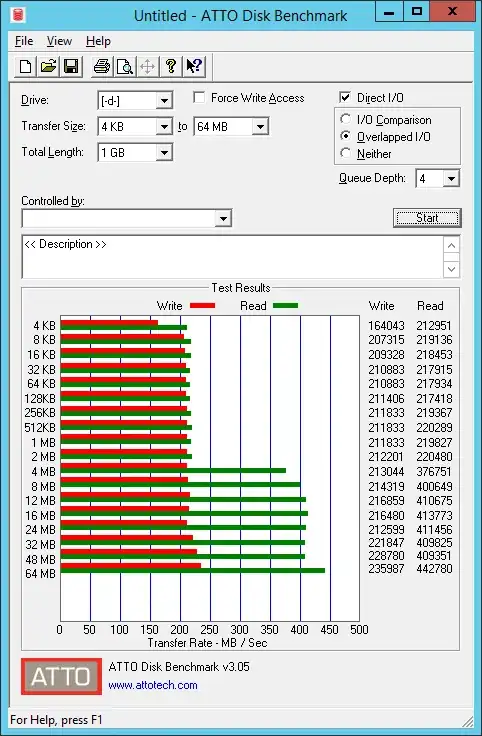Click the question mark About icon

tap(171, 67)
